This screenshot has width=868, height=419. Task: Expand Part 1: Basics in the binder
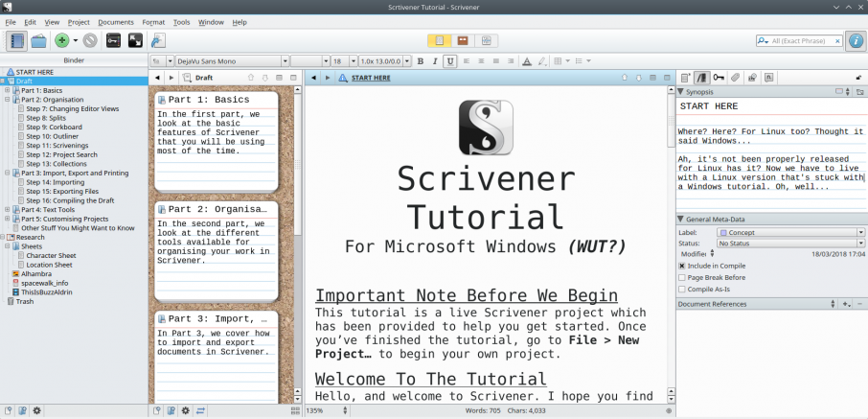[x=8, y=90]
